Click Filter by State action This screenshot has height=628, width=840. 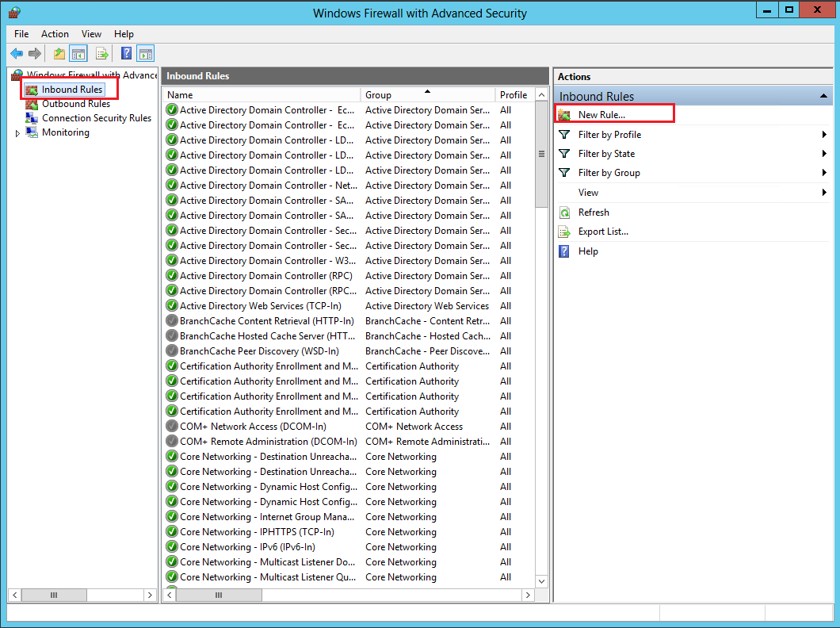point(606,154)
